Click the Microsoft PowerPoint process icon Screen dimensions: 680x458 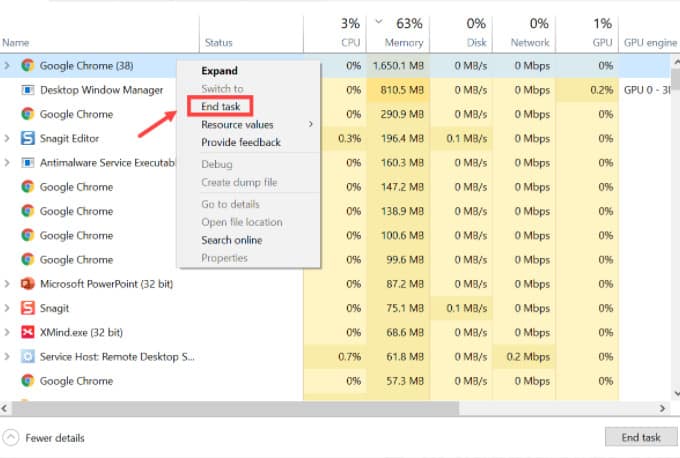pos(28,284)
